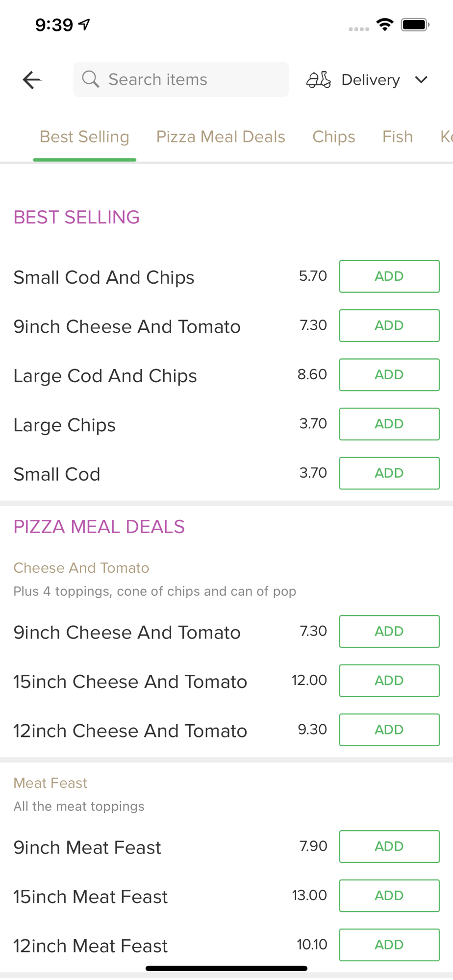The width and height of the screenshot is (453, 980).
Task: Tap the Wi-Fi status icon
Action: [385, 24]
